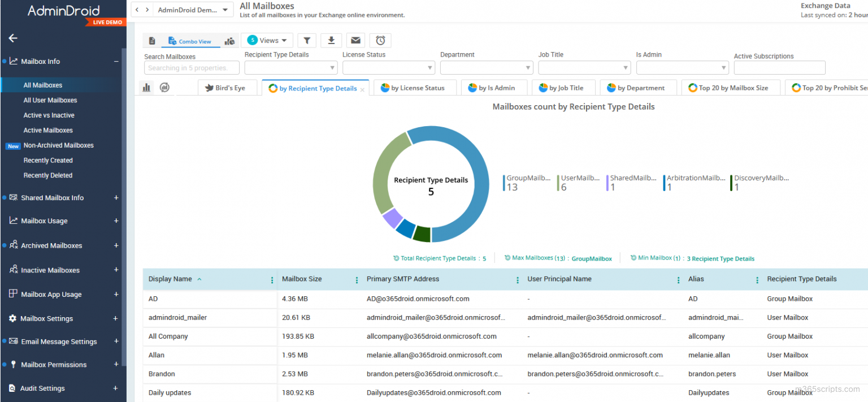868x402 pixels.
Task: Open the Views dropdown
Action: [x=267, y=40]
